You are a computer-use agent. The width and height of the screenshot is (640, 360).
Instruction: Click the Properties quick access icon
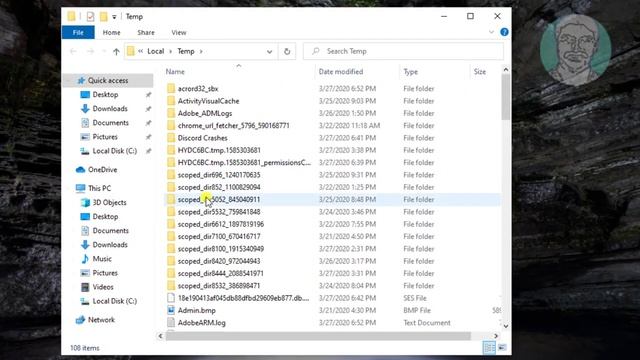coord(90,16)
